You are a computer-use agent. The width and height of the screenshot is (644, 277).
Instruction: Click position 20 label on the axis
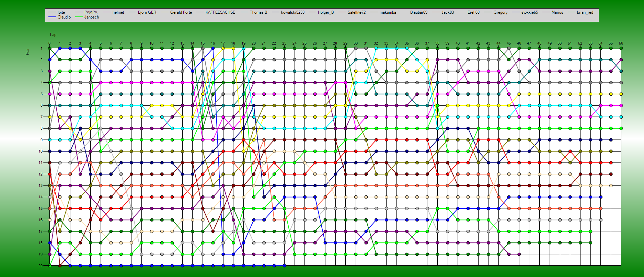click(41, 266)
